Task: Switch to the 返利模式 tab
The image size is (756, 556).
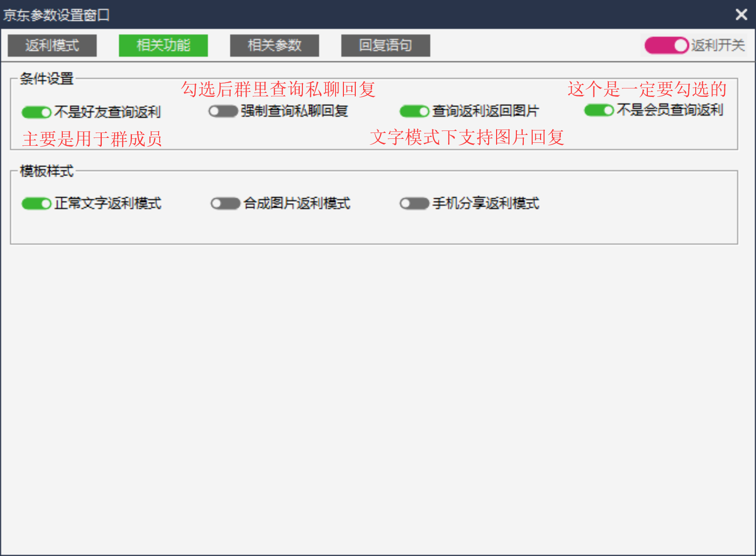Action: point(52,45)
